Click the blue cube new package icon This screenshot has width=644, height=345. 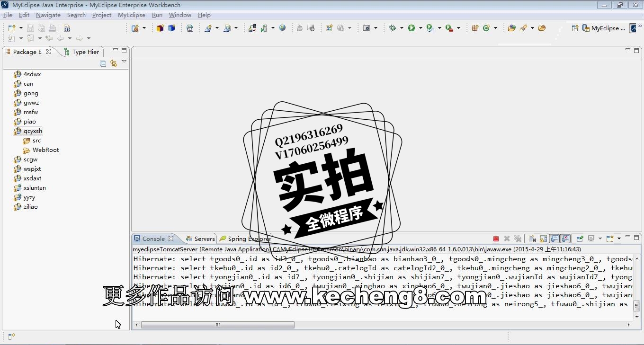tap(171, 28)
